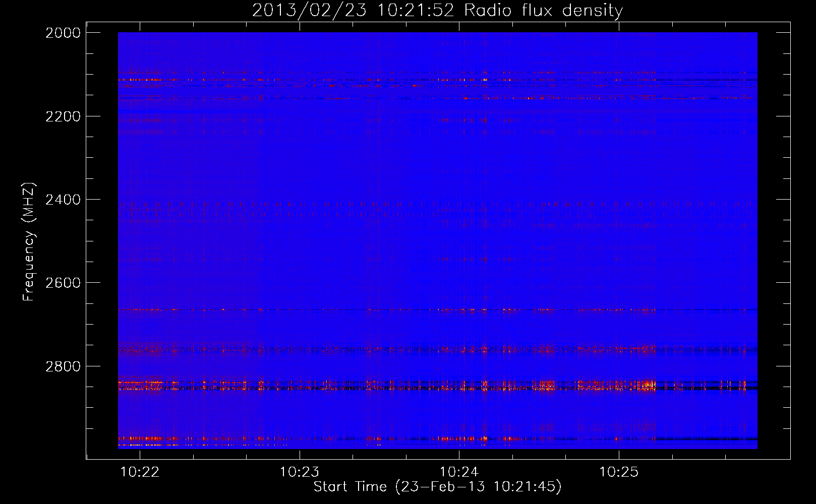
Task: Select the 'Frequency (MHZ)' axis label
Action: tap(29, 242)
